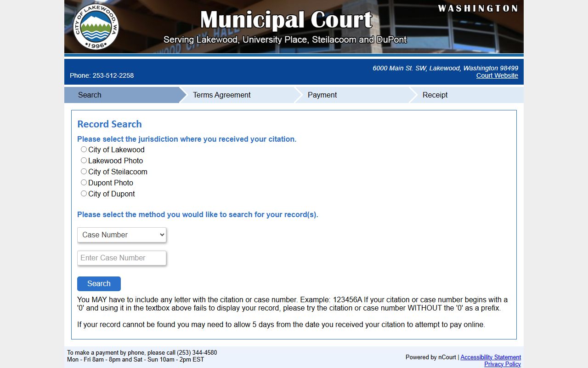Open the Accessibility Statement link
Viewport: 588px width, 368px height.
tap(491, 357)
